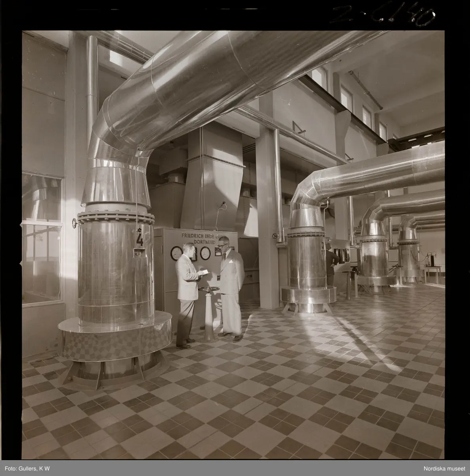Click the man holding the notebook
Image resolution: width=470 pixels, height=476 pixels.
coord(186,294)
